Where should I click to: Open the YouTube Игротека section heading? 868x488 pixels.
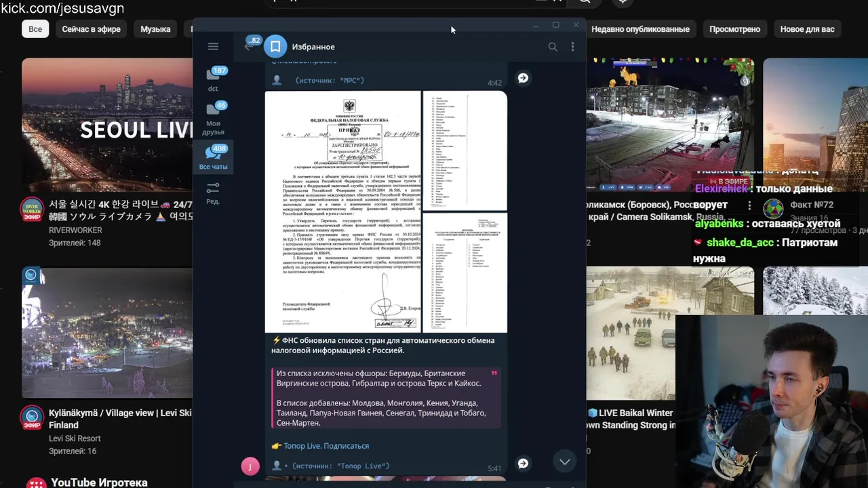(x=99, y=483)
